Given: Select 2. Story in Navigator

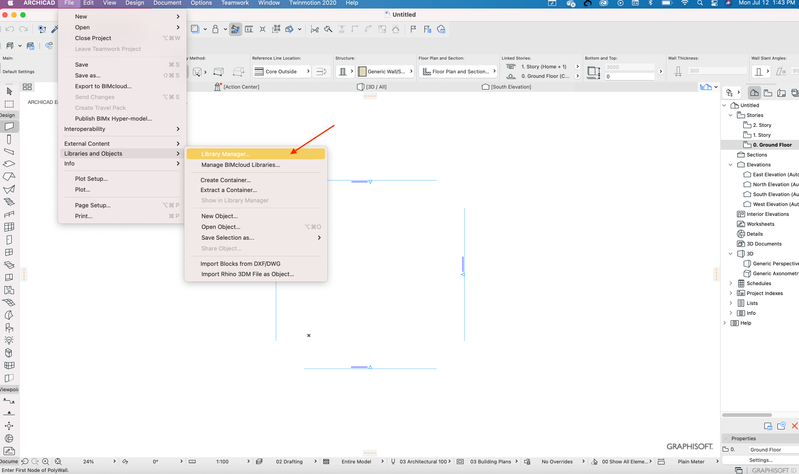Looking at the screenshot, I should click(x=762, y=125).
